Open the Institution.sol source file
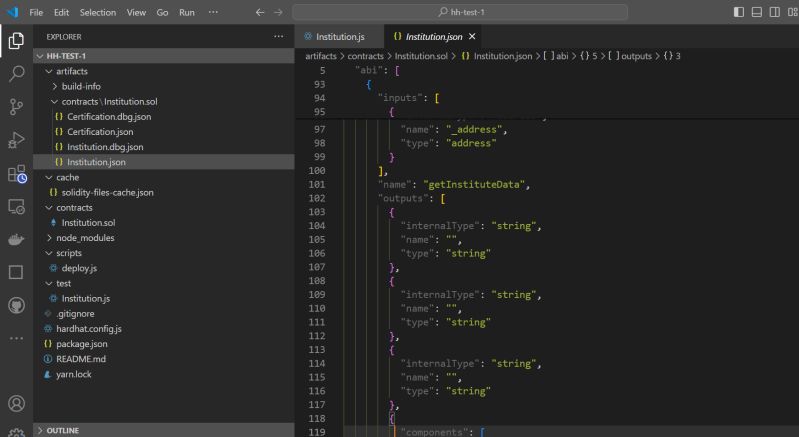The height and width of the screenshot is (437, 799). (164, 223)
